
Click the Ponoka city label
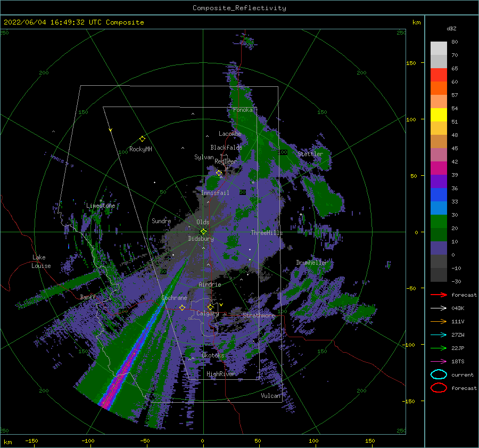point(243,110)
